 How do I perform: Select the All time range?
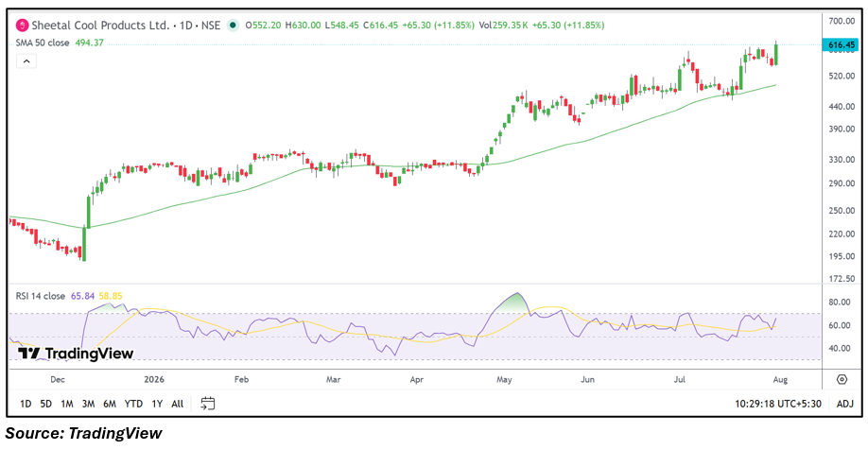pos(177,404)
